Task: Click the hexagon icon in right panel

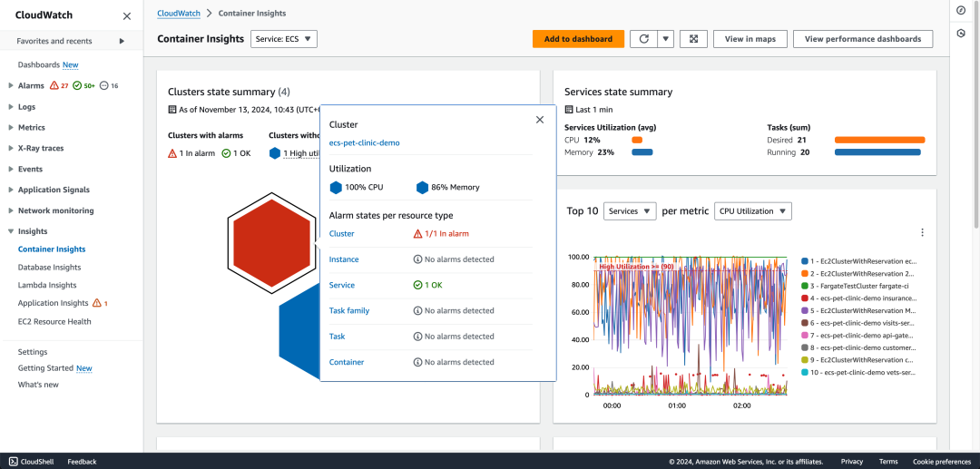Action: (x=961, y=33)
